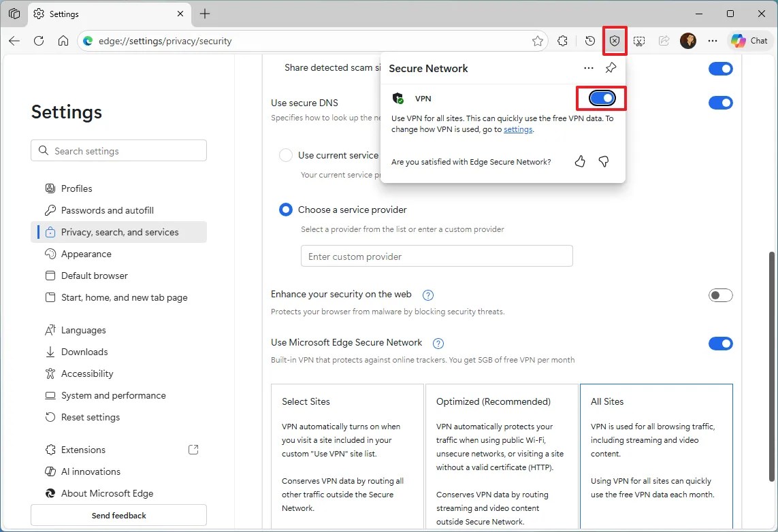Open Secure Network more options menu
Viewport: 778px width, 532px height.
pos(588,68)
